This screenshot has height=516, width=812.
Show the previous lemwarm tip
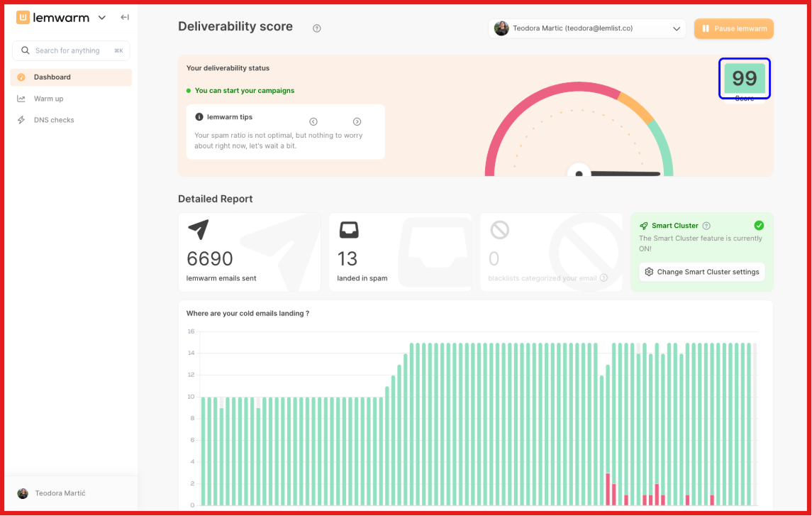point(313,122)
